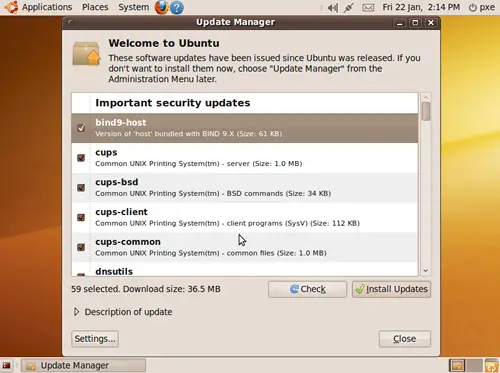Open the System menu
Viewport: 500px width, 373px height.
[134, 7]
